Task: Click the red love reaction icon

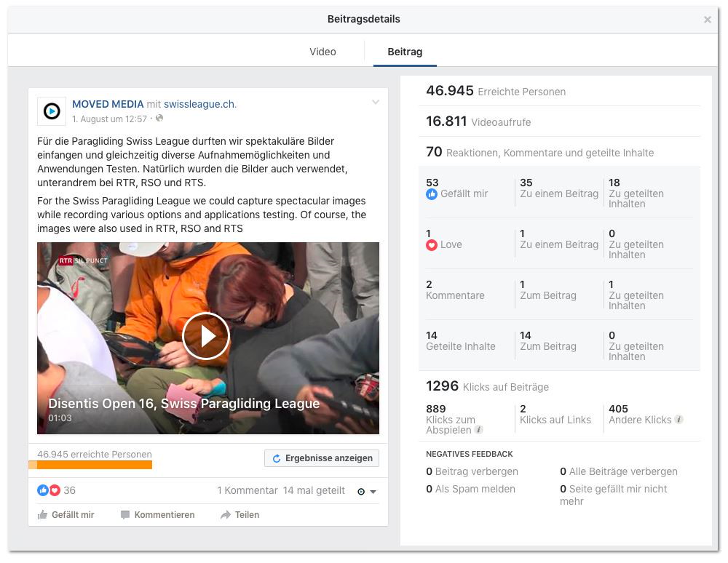Action: [55, 490]
